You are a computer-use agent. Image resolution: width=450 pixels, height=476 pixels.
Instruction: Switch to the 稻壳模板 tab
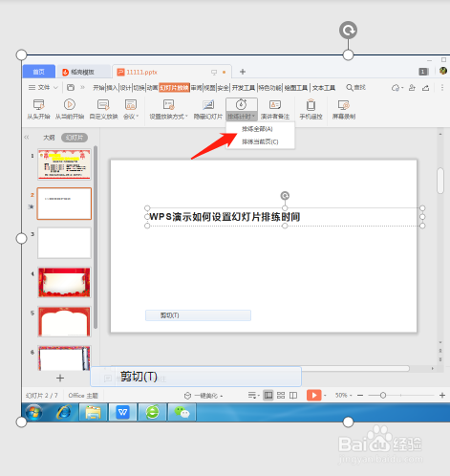tap(83, 72)
